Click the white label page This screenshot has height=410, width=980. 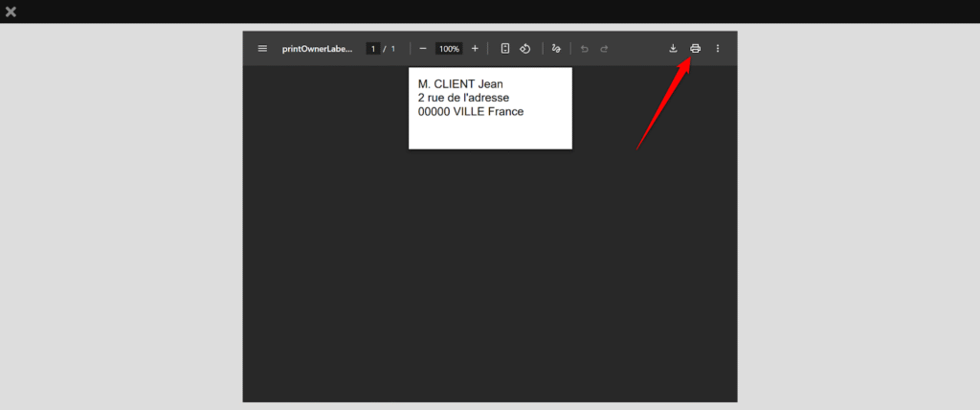490,132
